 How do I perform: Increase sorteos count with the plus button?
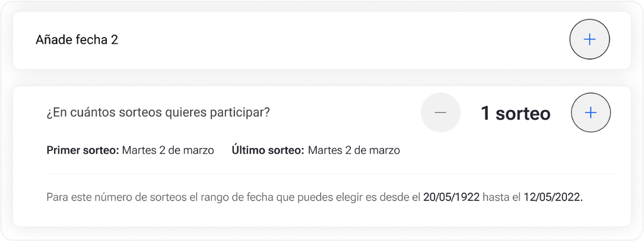pos(591,112)
